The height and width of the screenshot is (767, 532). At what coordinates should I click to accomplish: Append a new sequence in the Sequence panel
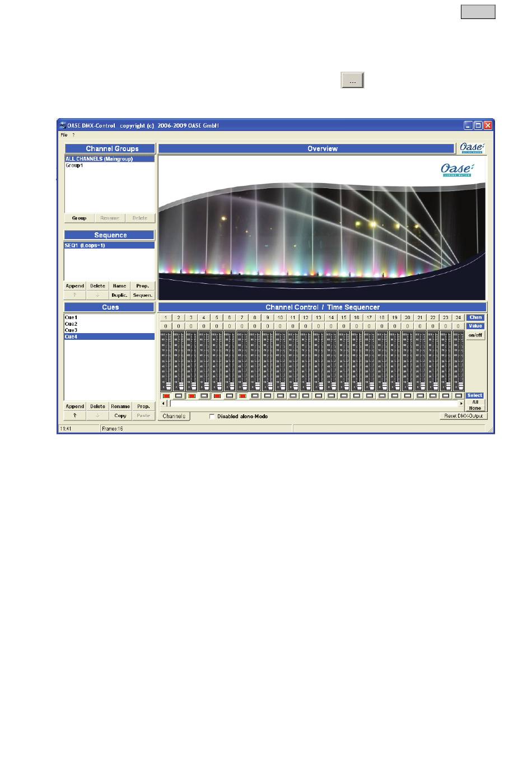click(75, 286)
